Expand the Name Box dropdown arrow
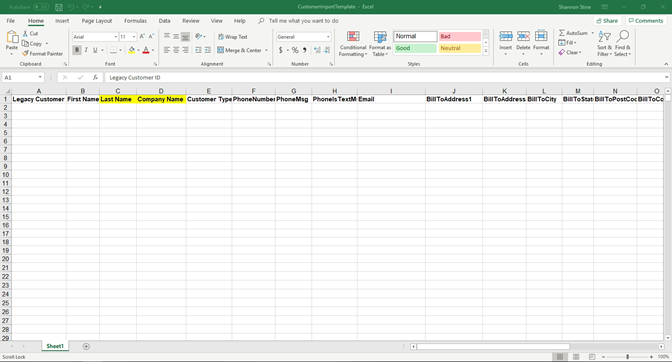This screenshot has height=362, width=672. (x=40, y=78)
